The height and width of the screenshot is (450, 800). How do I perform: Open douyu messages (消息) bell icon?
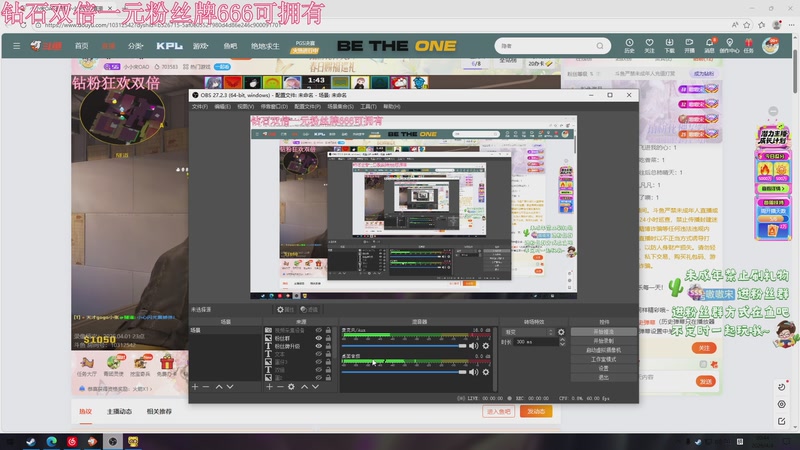tap(709, 45)
